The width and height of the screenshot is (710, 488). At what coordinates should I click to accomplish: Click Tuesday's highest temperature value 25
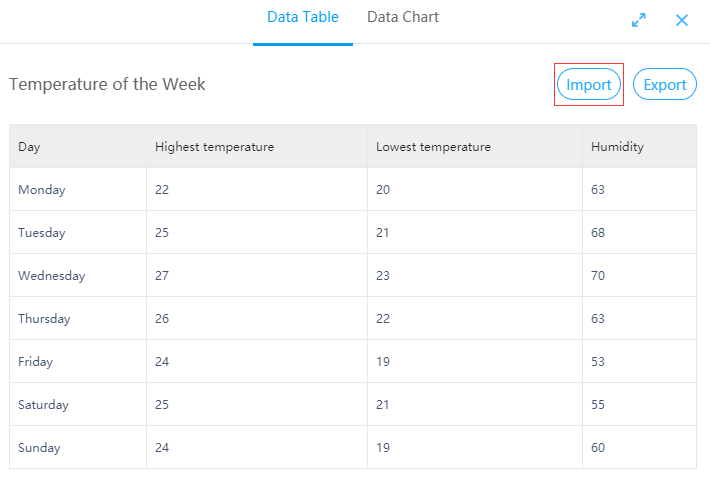(162, 233)
